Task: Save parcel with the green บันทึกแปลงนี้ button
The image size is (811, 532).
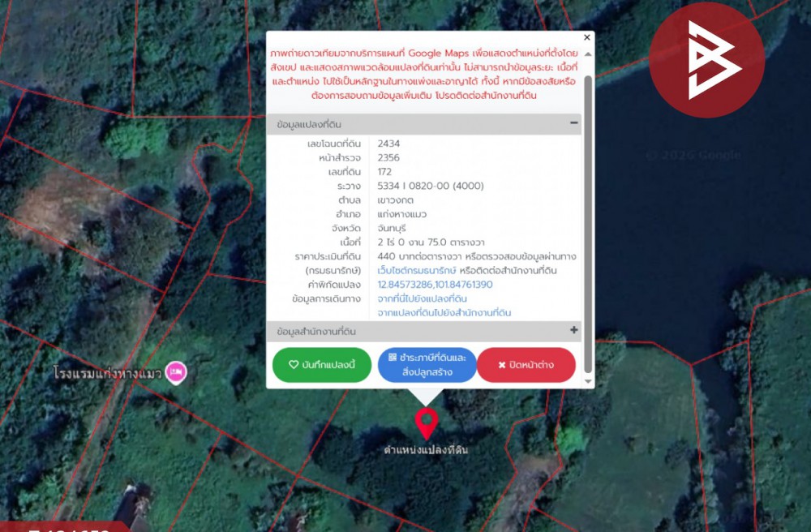Action: tap(322, 365)
